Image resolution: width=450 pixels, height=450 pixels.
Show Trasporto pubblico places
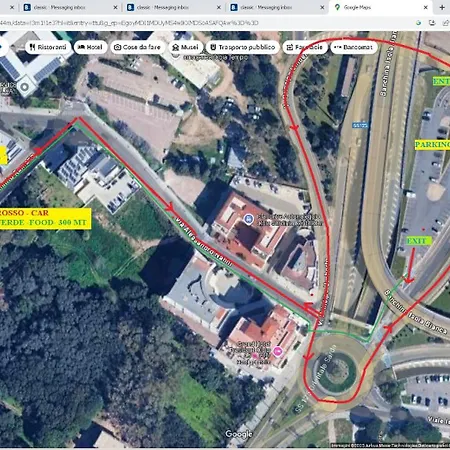point(243,47)
